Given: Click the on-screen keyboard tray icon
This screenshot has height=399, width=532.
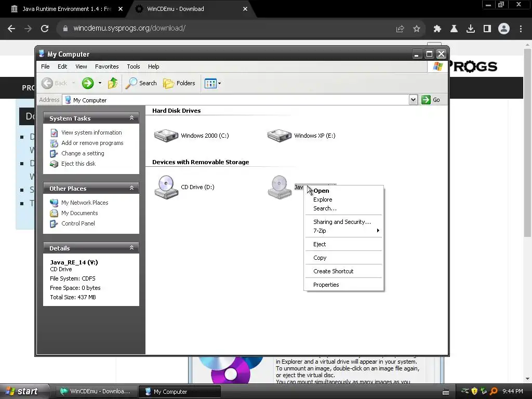Looking at the screenshot, I should (x=446, y=392).
